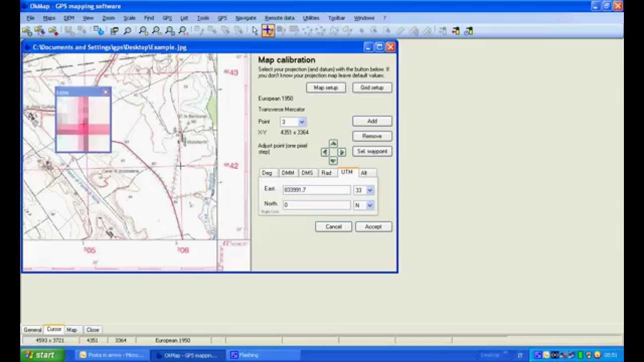Click the North coordinate input field
Screen dimensions: 644x362
pos(316,205)
